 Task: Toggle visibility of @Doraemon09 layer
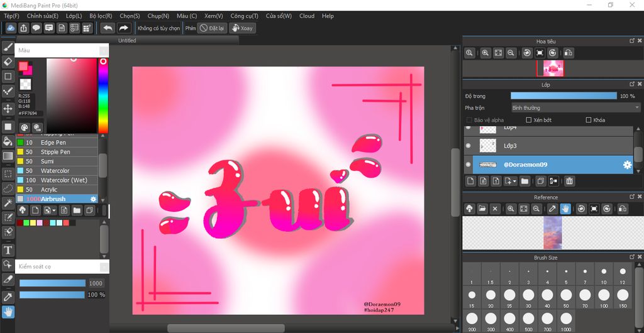[468, 165]
